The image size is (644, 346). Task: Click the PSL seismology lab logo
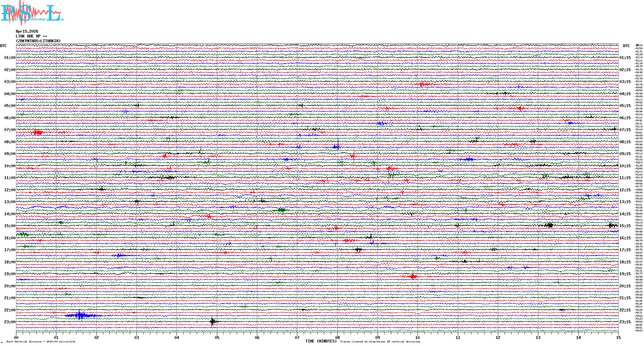coord(31,13)
